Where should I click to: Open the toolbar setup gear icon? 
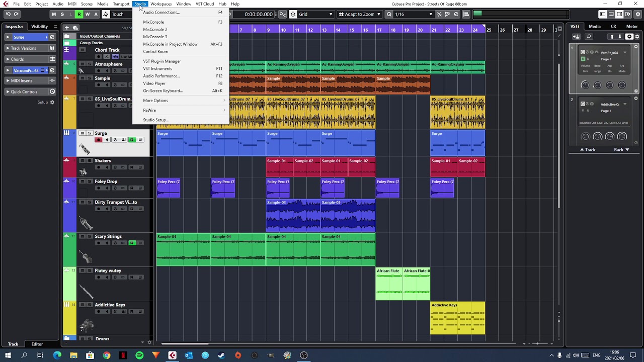637,14
